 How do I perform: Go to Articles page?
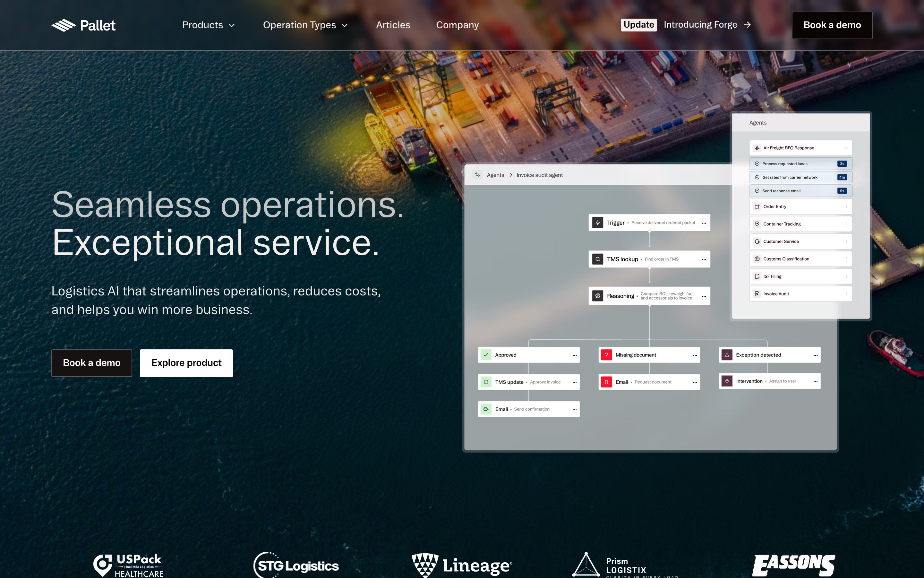click(x=393, y=25)
